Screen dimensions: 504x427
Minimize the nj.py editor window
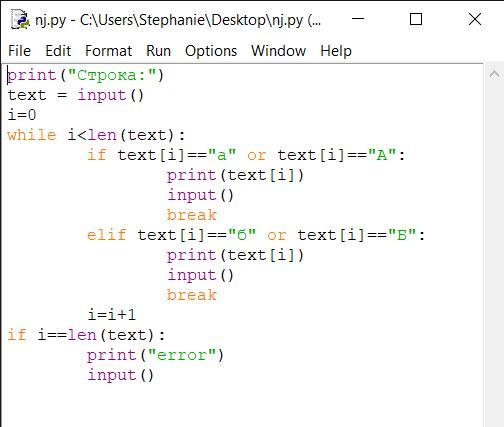coord(358,19)
